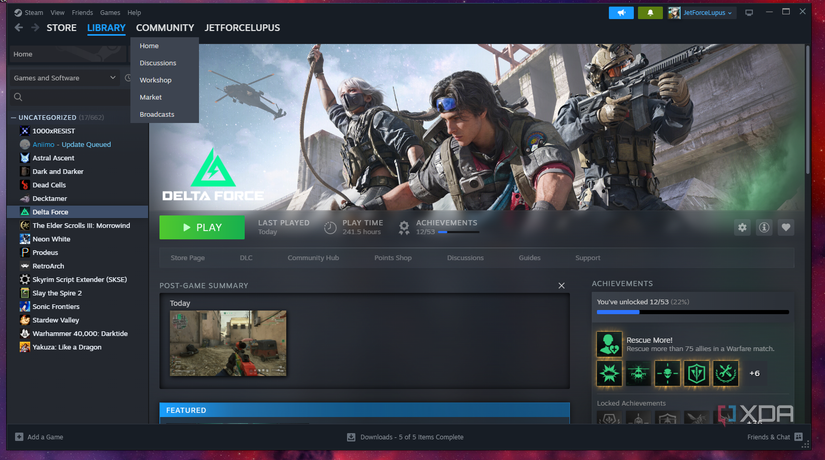Open game settings gear icon

pyautogui.click(x=742, y=227)
